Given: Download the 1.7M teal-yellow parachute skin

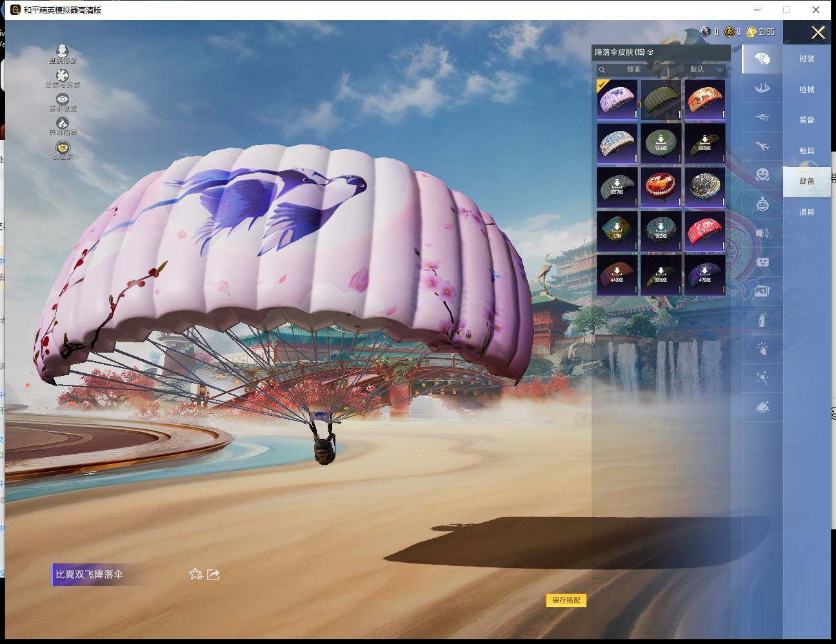Looking at the screenshot, I should (617, 231).
